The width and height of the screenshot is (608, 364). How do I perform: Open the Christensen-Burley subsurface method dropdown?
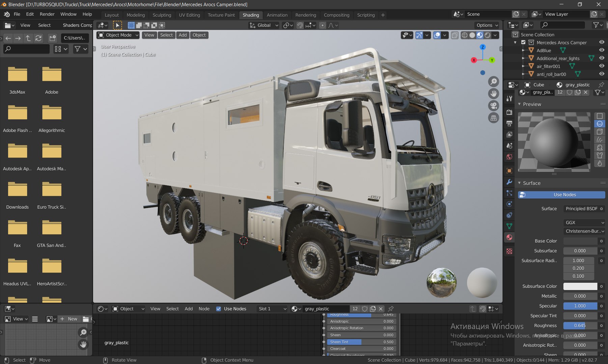(x=584, y=231)
